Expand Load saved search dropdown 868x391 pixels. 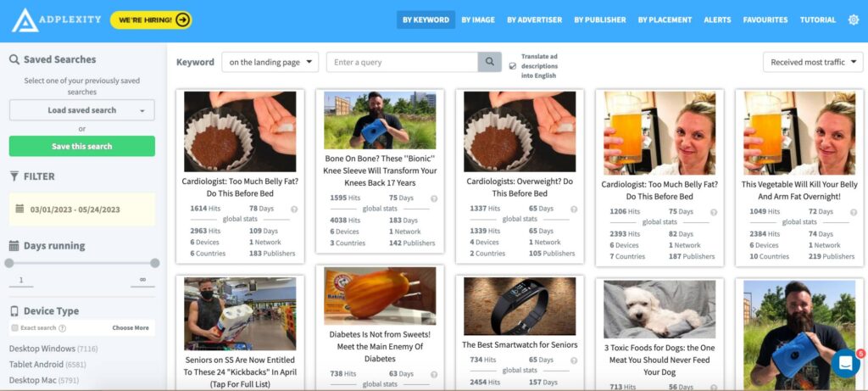coord(82,110)
